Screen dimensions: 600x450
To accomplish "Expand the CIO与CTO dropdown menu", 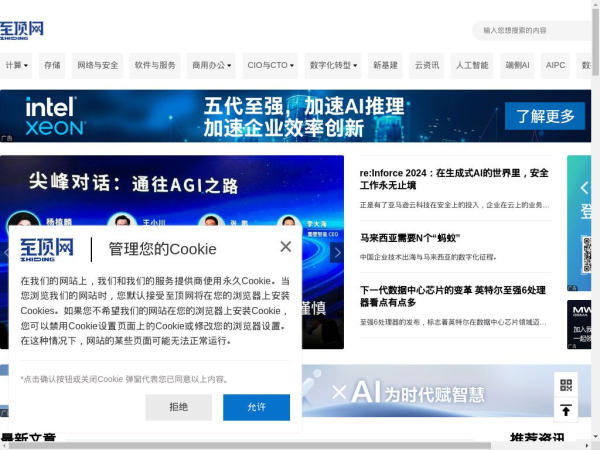I will point(270,65).
